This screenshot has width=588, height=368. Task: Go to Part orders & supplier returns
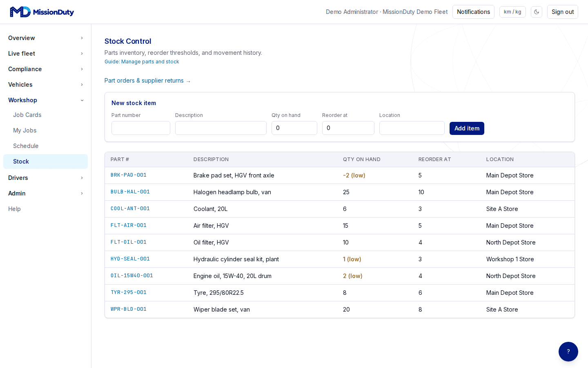147,81
